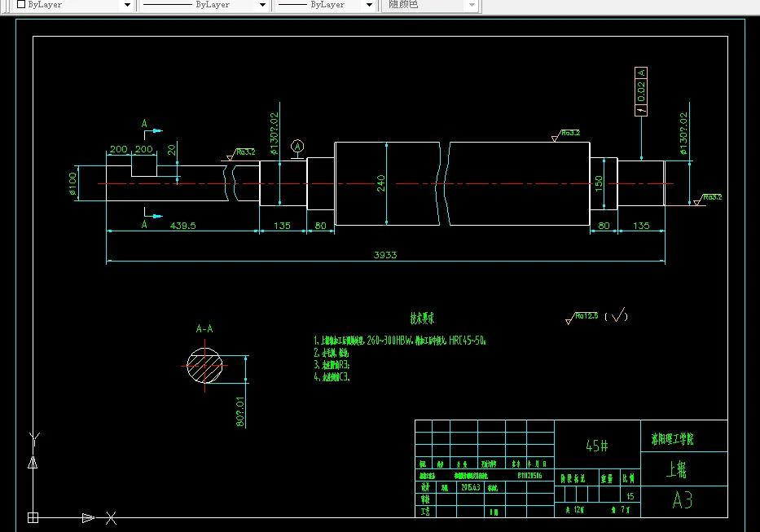Click the UCS origin square icon
The width and height of the screenshot is (760, 532).
tap(33, 517)
